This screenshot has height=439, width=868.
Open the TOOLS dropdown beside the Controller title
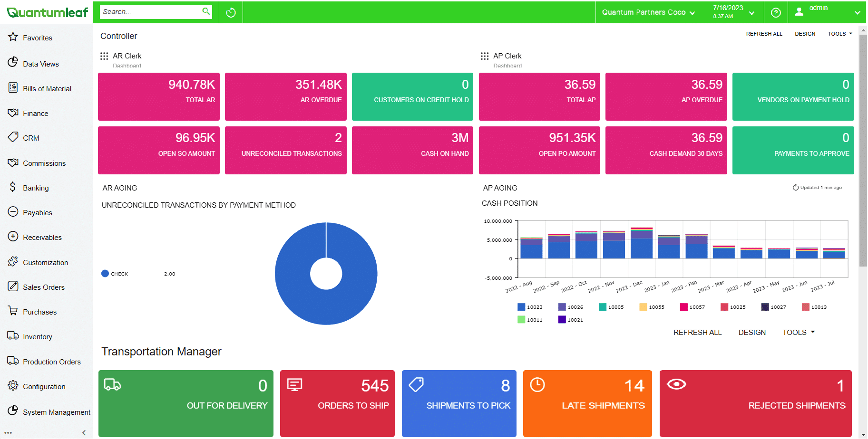[x=840, y=34]
